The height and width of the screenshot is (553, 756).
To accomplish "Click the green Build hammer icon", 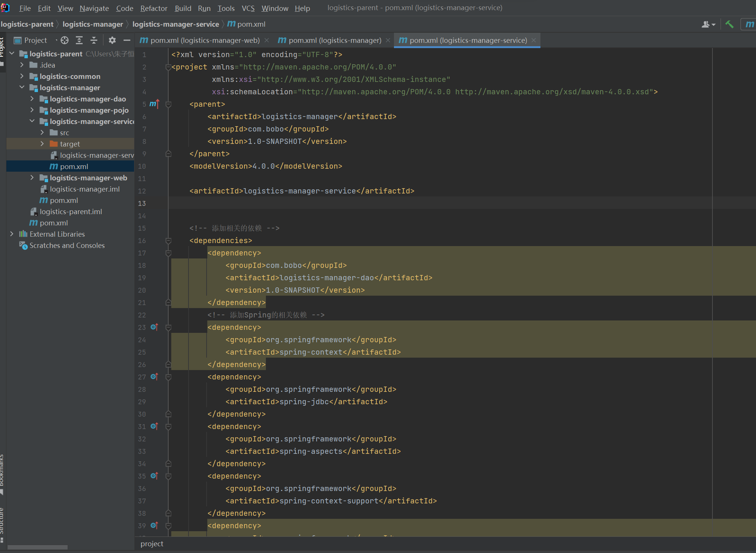I will coord(729,24).
